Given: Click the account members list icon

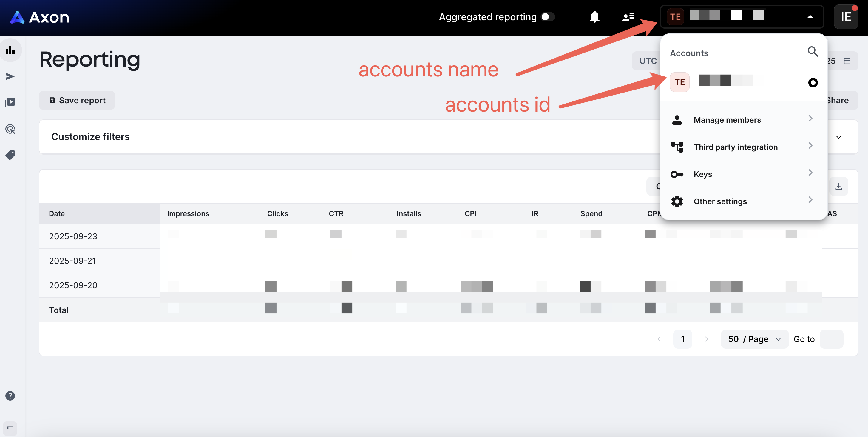Looking at the screenshot, I should click(x=628, y=17).
